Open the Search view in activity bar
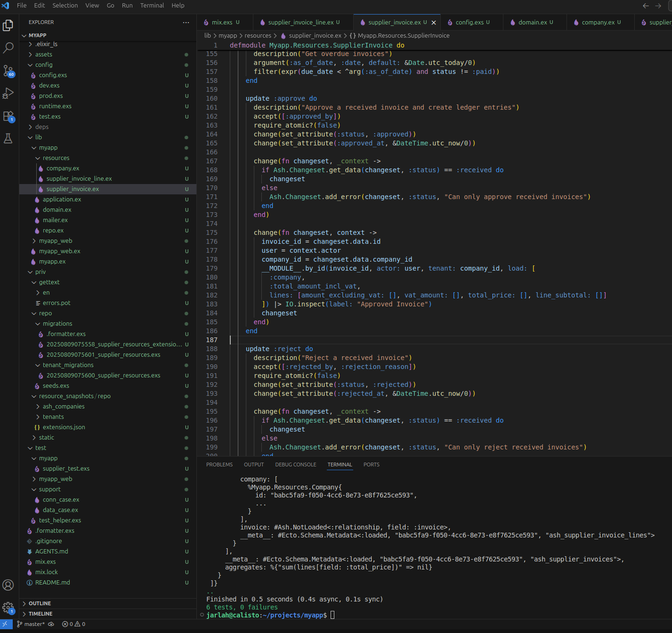The height and width of the screenshot is (633, 672). pyautogui.click(x=8, y=48)
